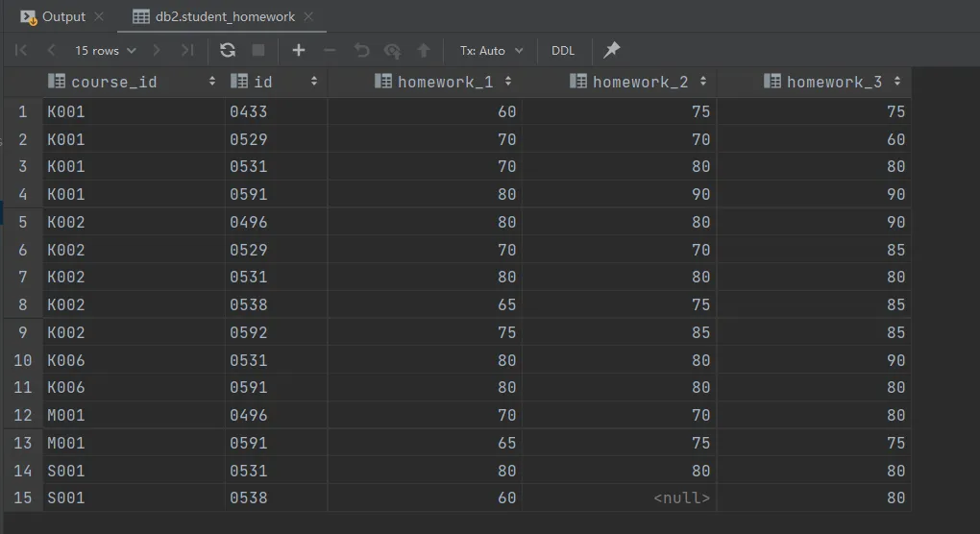Screen dimensions: 980x534
Task: Revert changes with the undo arrow icon
Action: click(x=361, y=50)
